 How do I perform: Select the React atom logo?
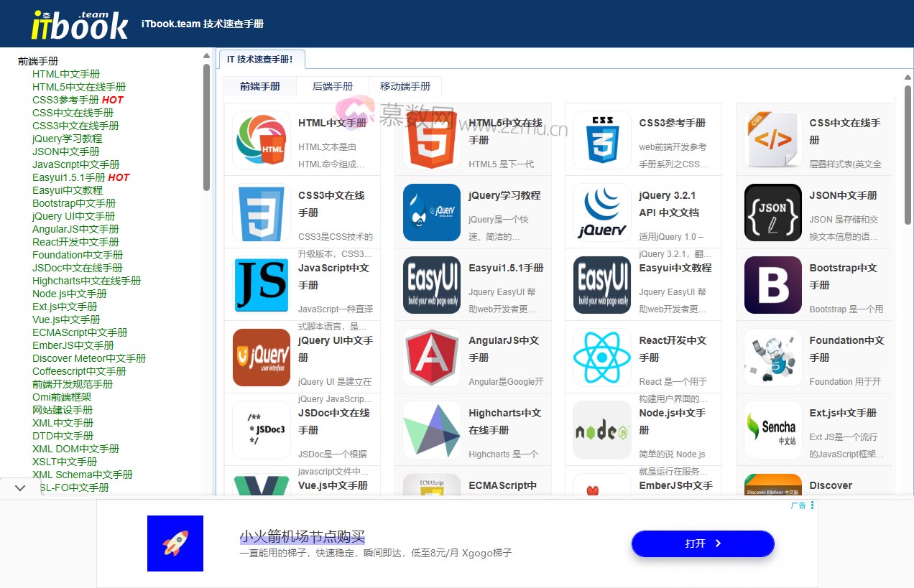601,357
